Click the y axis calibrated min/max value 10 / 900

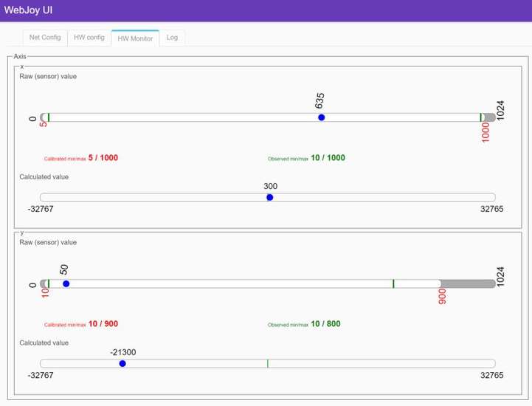click(103, 324)
